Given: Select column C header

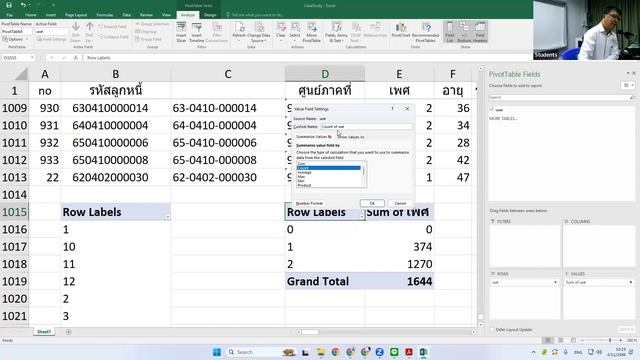Looking at the screenshot, I should pyautogui.click(x=228, y=74).
